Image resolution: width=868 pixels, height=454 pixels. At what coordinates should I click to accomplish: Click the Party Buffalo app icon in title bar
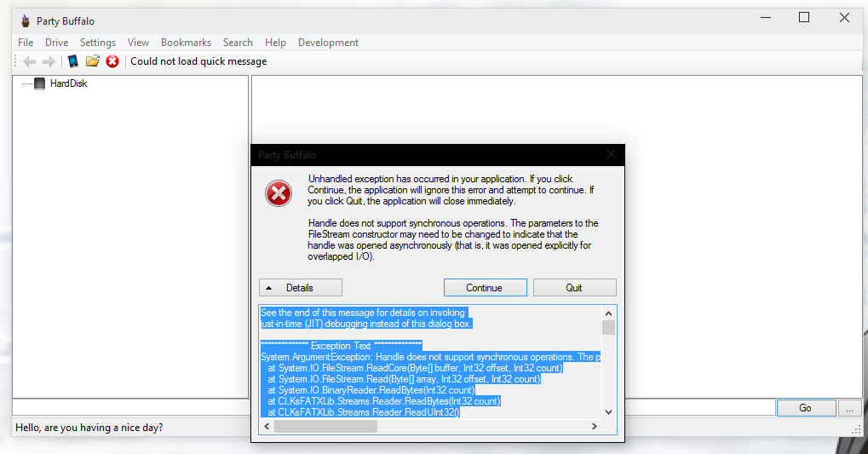[25, 21]
